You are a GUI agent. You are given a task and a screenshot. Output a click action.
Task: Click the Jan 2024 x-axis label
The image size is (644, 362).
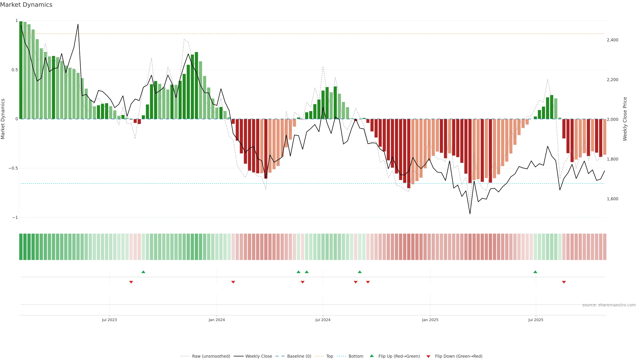217,320
